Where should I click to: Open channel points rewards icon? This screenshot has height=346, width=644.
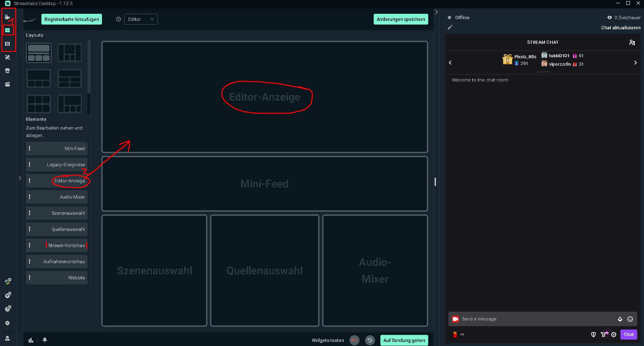[x=604, y=334]
